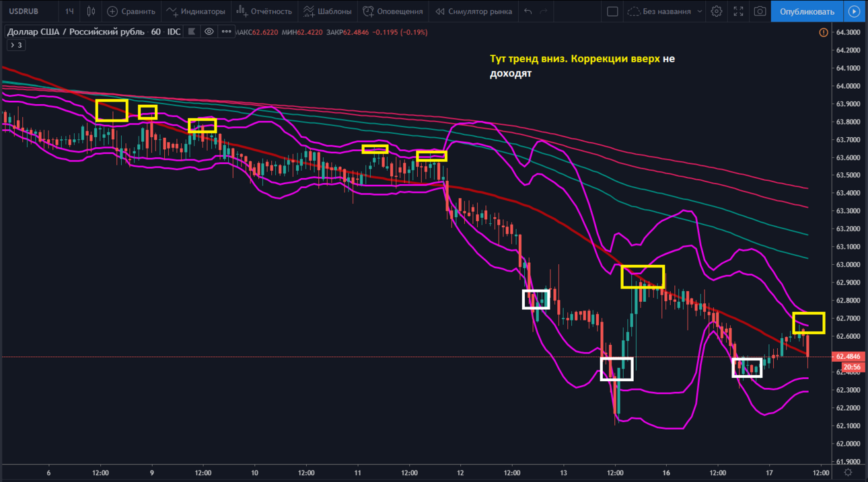Screen dimensions: 868x482
Task: Open the Индикаторы indicators dialog
Action: pyautogui.click(x=196, y=11)
